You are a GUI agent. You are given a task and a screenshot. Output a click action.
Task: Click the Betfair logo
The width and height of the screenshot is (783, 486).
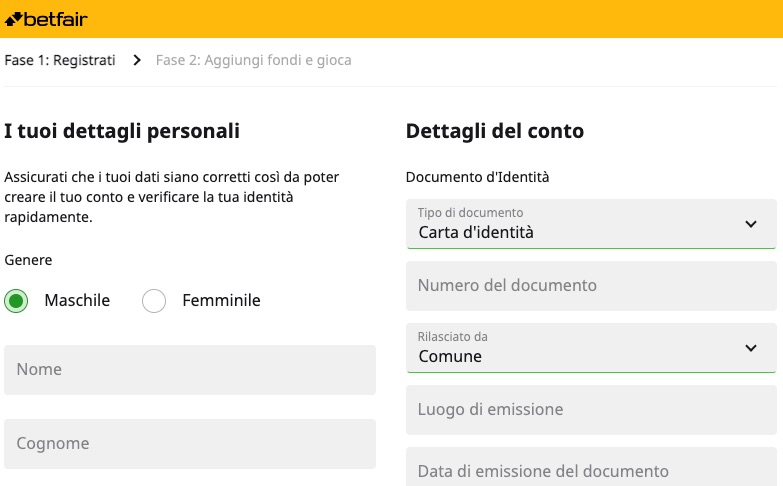click(x=46, y=19)
